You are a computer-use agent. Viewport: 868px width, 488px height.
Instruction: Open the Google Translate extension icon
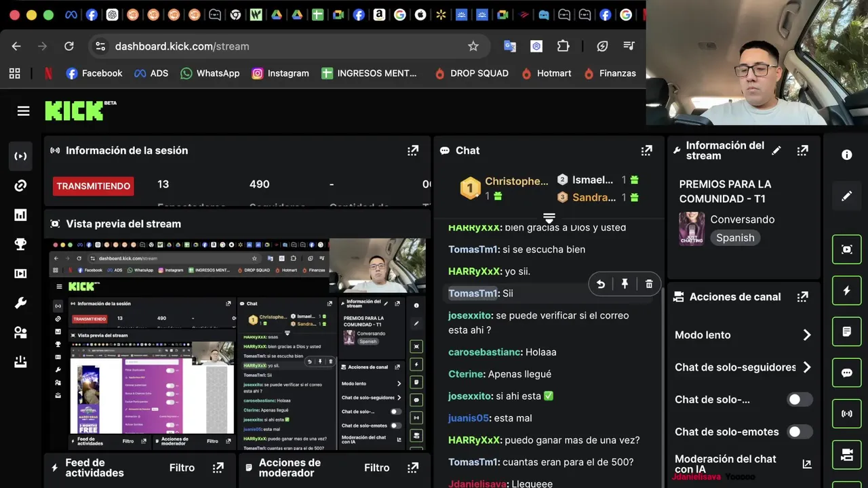[510, 46]
